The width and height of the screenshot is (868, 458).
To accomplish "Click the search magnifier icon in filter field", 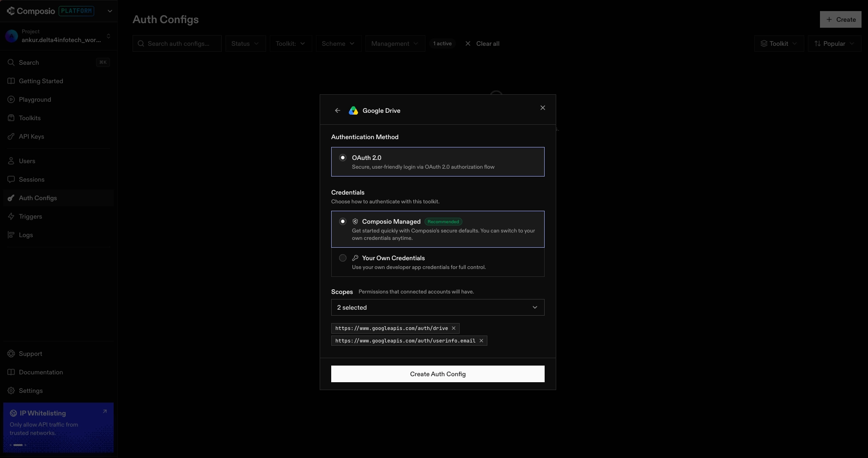I will [x=141, y=43].
